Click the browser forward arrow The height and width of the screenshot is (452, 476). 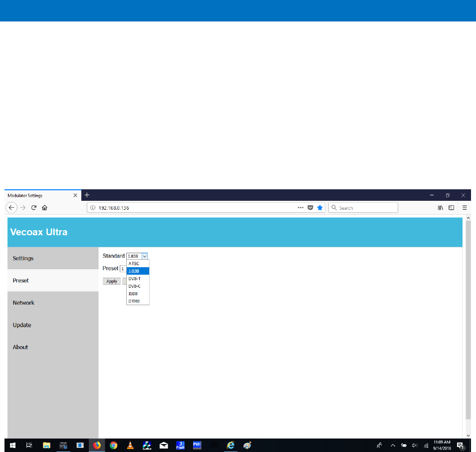coord(23,208)
